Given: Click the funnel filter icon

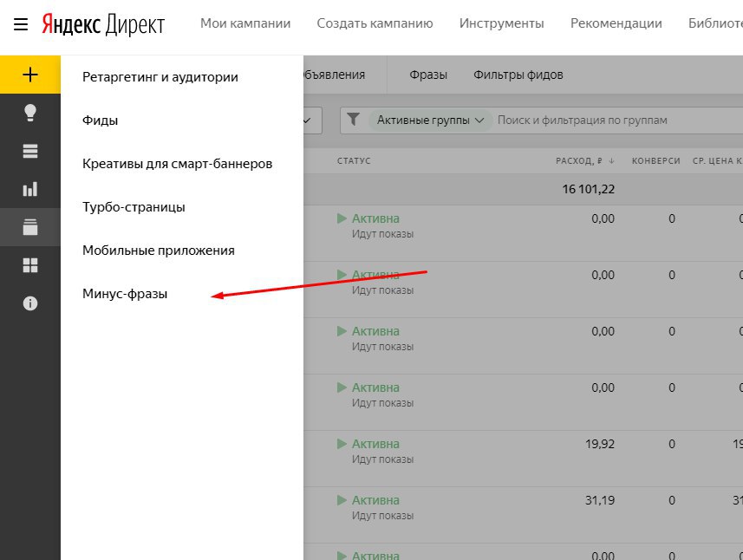Looking at the screenshot, I should pos(353,120).
